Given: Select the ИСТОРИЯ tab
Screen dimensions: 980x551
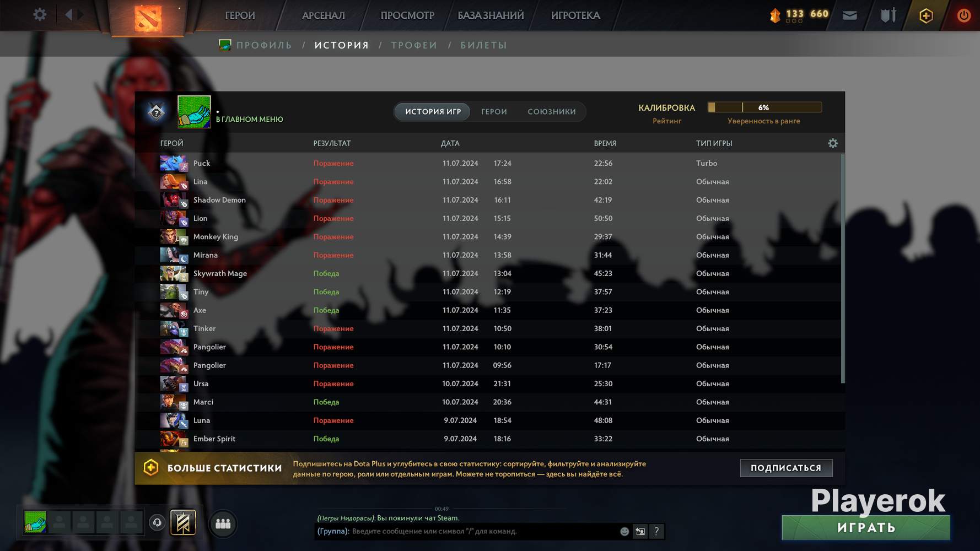Looking at the screenshot, I should point(342,45).
